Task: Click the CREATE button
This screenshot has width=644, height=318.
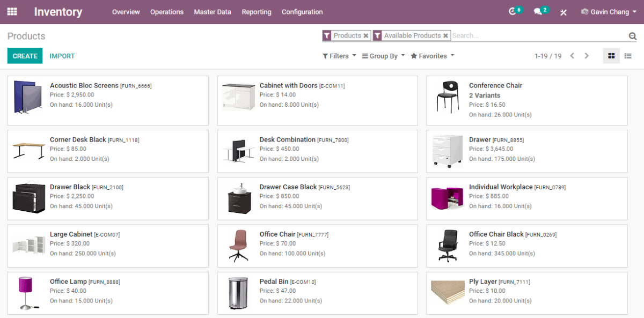Action: point(25,55)
